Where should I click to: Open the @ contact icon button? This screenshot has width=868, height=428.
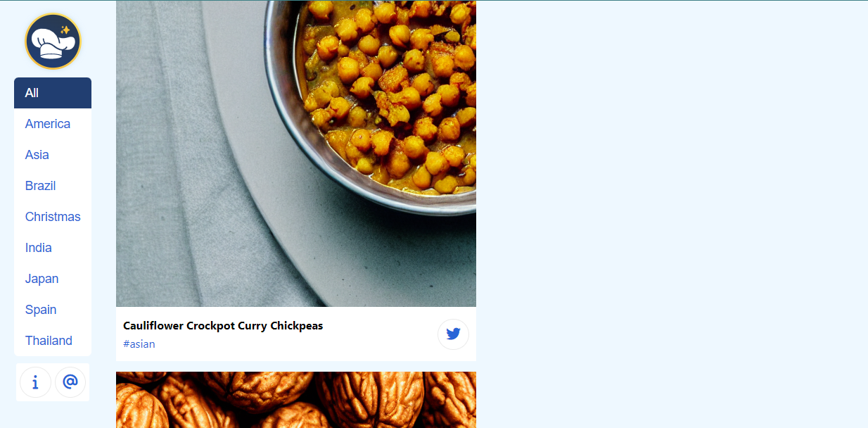(x=70, y=382)
